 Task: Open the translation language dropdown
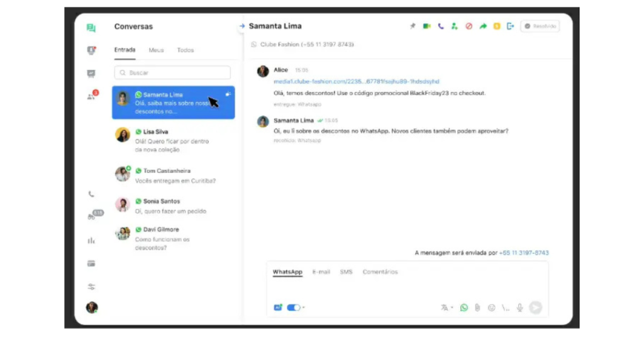[447, 308]
